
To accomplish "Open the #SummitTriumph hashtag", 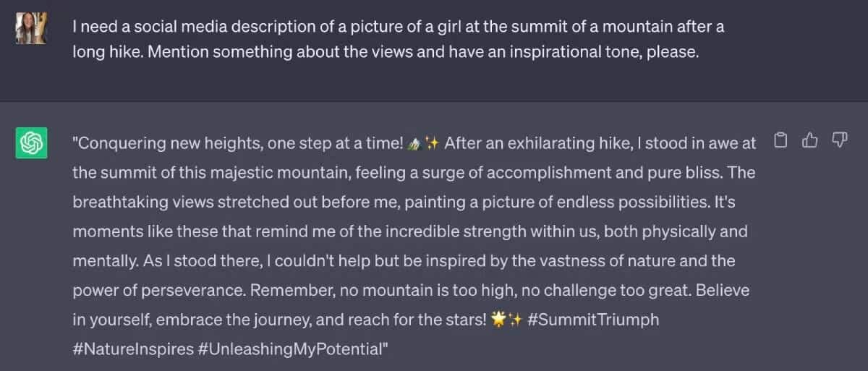I will [594, 319].
